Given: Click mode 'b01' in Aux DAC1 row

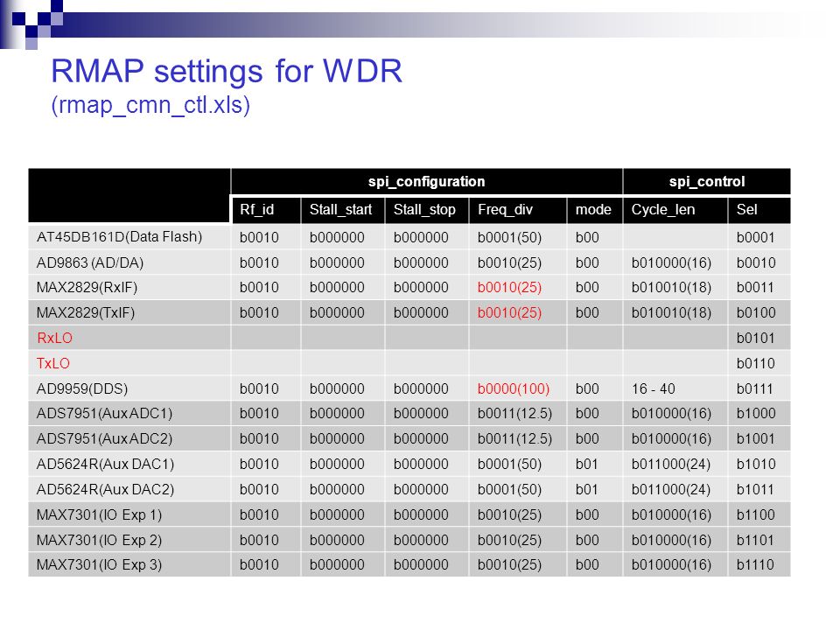Looking at the screenshot, I should click(x=586, y=464).
